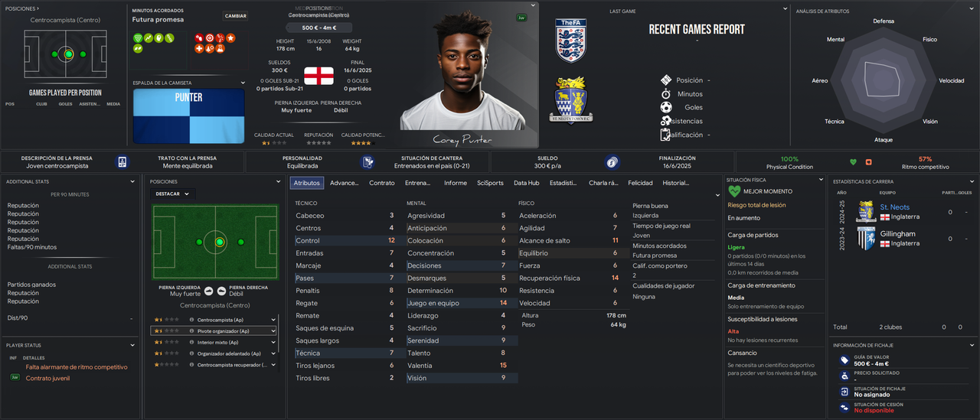Open the SciSports tab

490,183
